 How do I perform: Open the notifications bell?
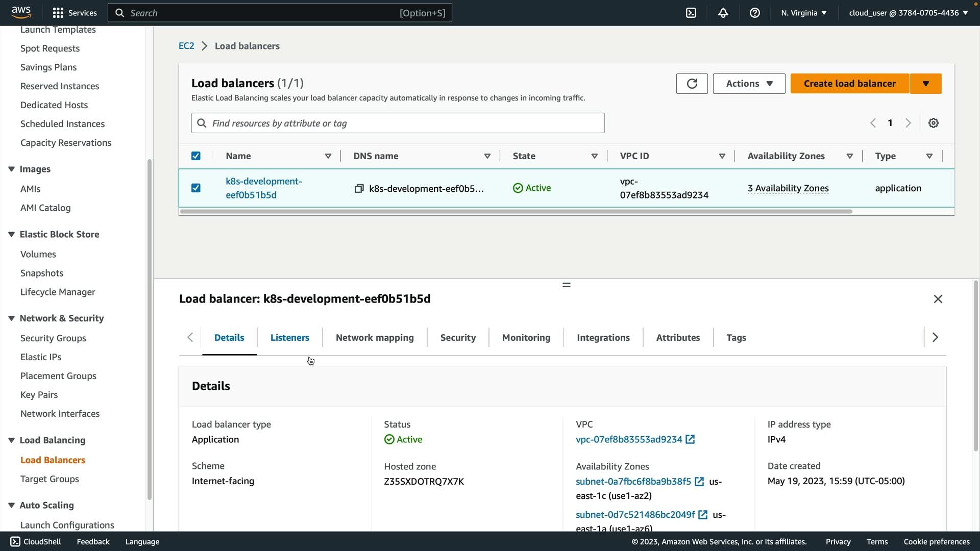(x=723, y=13)
